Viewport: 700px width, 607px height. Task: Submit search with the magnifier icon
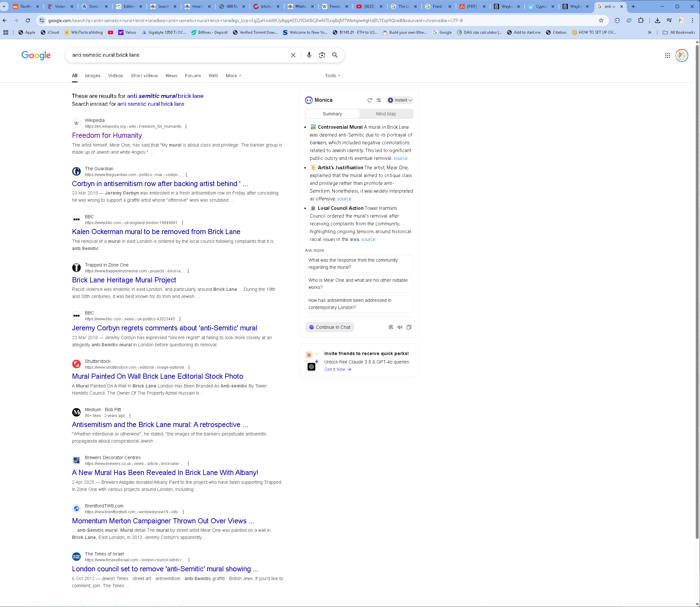coord(335,55)
